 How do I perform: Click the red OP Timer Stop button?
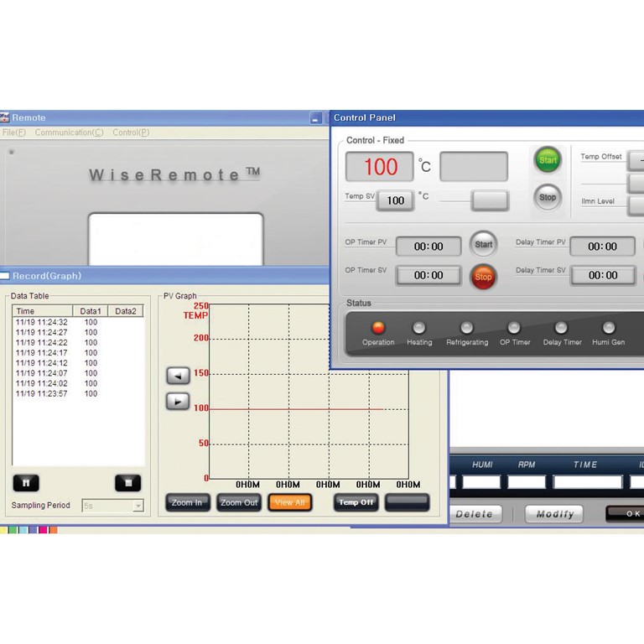click(x=483, y=276)
